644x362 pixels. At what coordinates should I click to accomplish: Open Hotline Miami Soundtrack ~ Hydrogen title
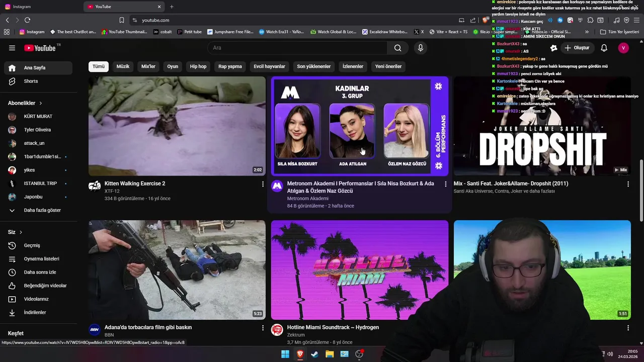tap(333, 327)
